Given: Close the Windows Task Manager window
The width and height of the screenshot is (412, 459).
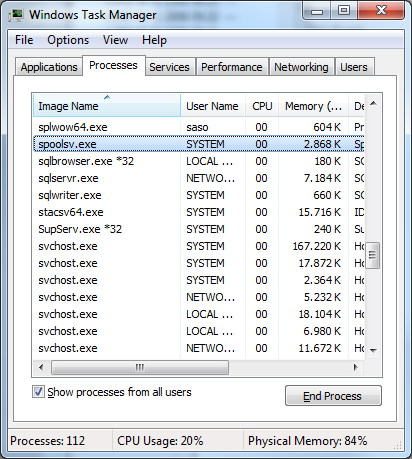Looking at the screenshot, I should pos(381,11).
